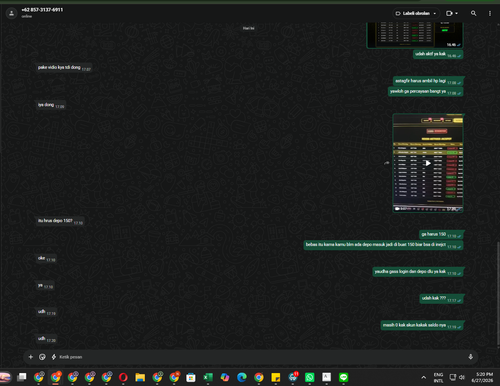Open Excel from the taskbar
This screenshot has width=500, height=386.
(x=208, y=377)
